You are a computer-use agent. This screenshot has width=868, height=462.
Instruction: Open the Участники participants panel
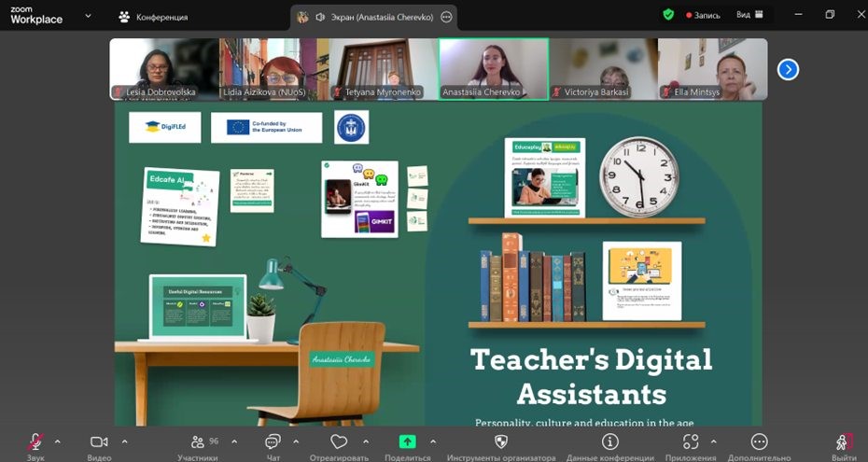click(199, 442)
